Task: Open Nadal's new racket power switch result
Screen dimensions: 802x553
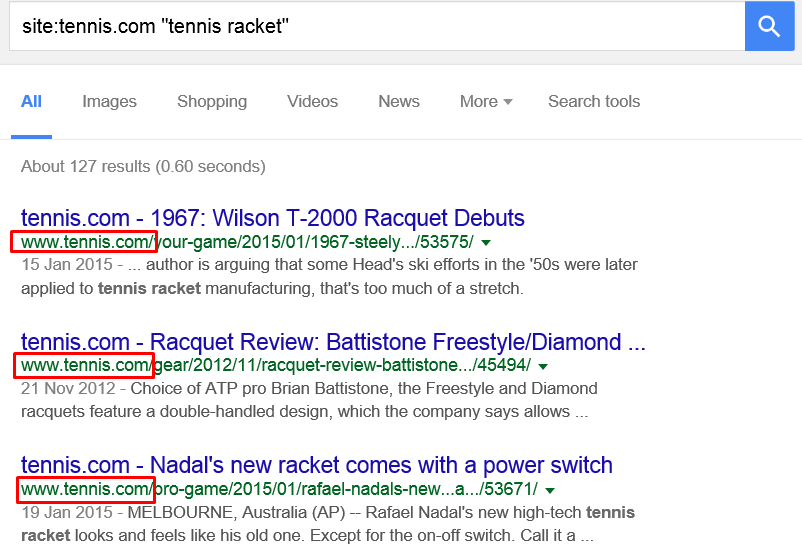Action: (x=317, y=465)
